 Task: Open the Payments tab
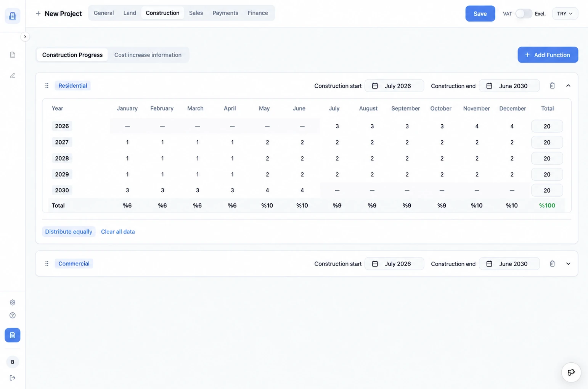pos(225,13)
